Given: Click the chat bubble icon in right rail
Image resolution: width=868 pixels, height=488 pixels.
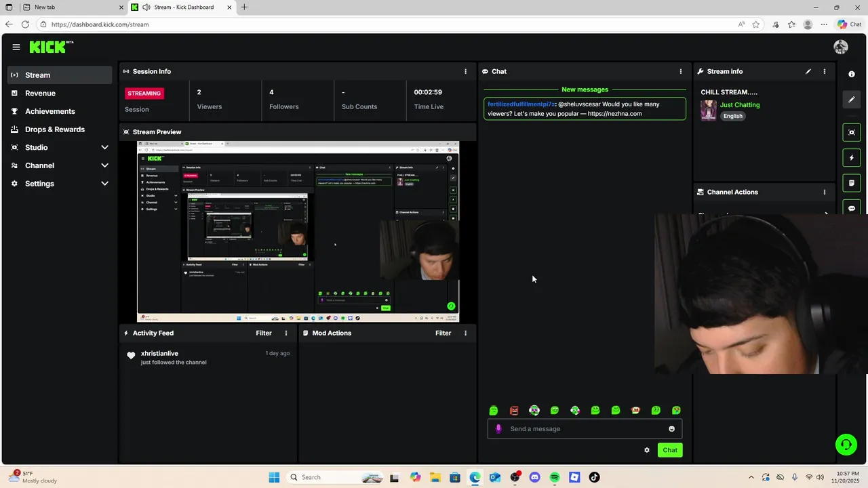Looking at the screenshot, I should (x=852, y=207).
